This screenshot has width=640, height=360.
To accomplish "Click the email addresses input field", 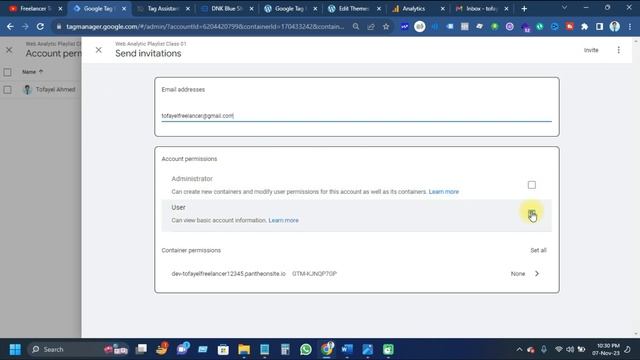I will click(356, 116).
